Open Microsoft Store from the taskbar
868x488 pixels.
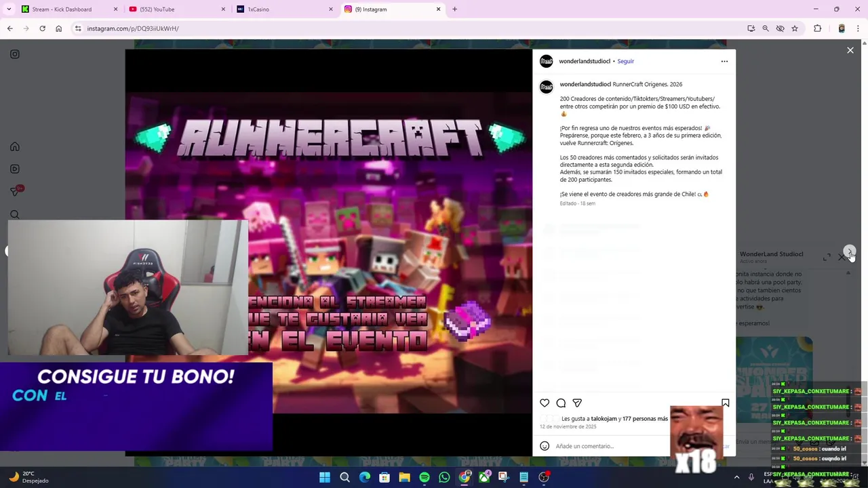click(x=384, y=477)
